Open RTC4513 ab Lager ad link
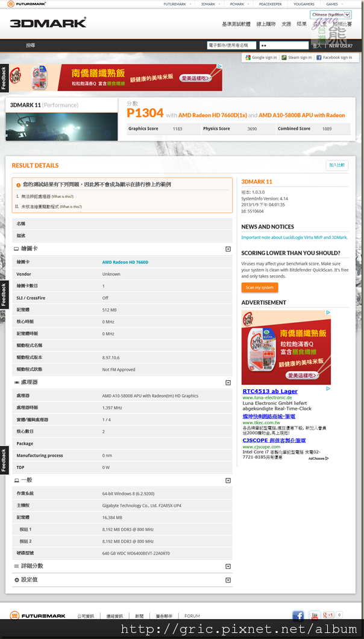 coord(270,391)
